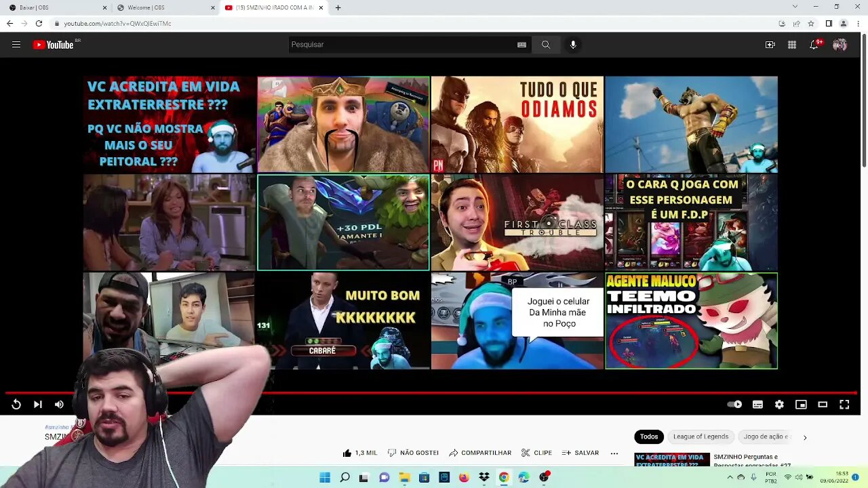Open Firefox from the taskbar
868x488 pixels.
point(464,477)
